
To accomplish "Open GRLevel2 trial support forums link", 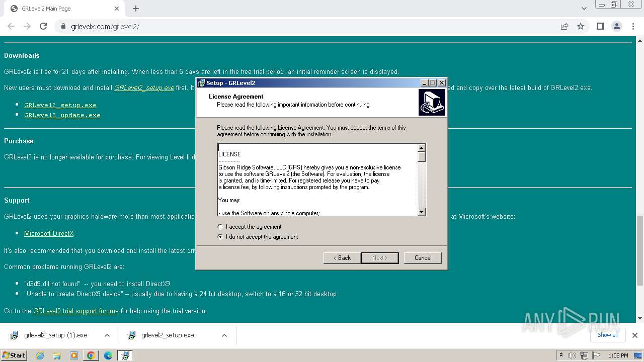I will (x=76, y=311).
